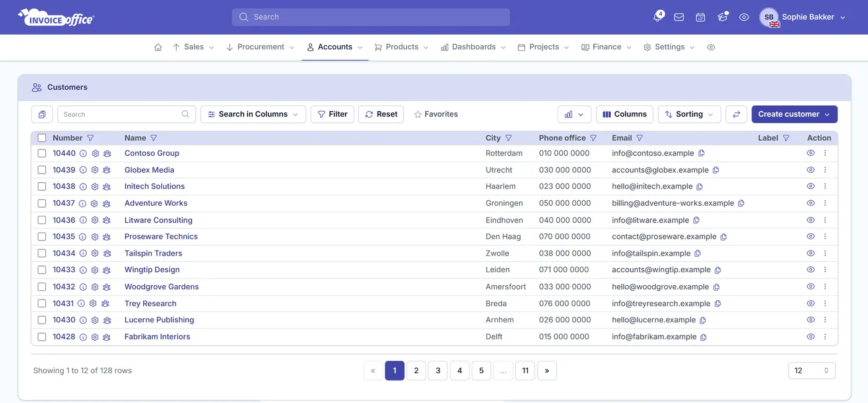
Task: Copy email hello@lucerne.example
Action: (702, 321)
